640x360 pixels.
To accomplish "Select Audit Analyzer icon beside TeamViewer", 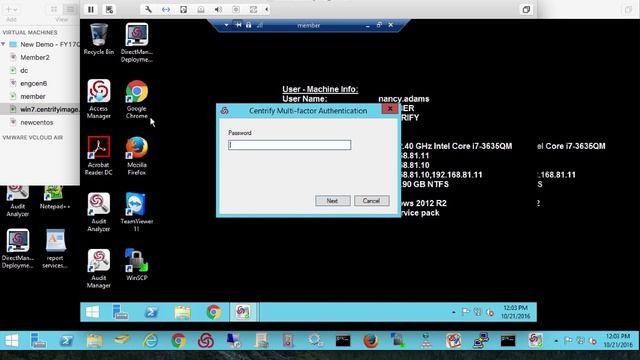I will pyautogui.click(x=99, y=212).
